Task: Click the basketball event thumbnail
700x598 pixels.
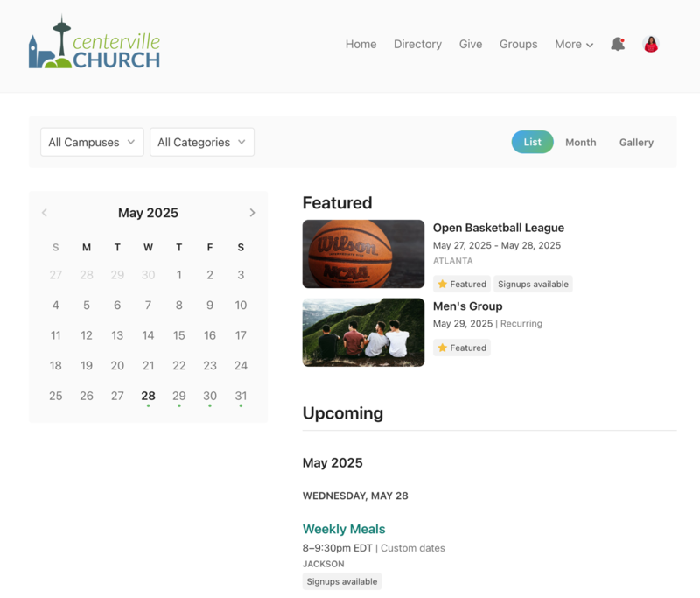Action: pyautogui.click(x=363, y=254)
